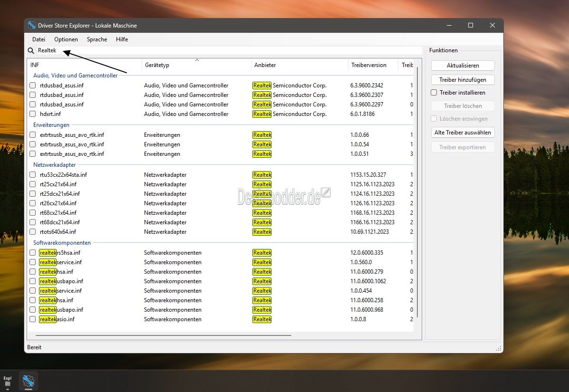Collapse the Audio, Video und Gamecontroller group
This screenshot has width=569, height=392.
click(76, 76)
